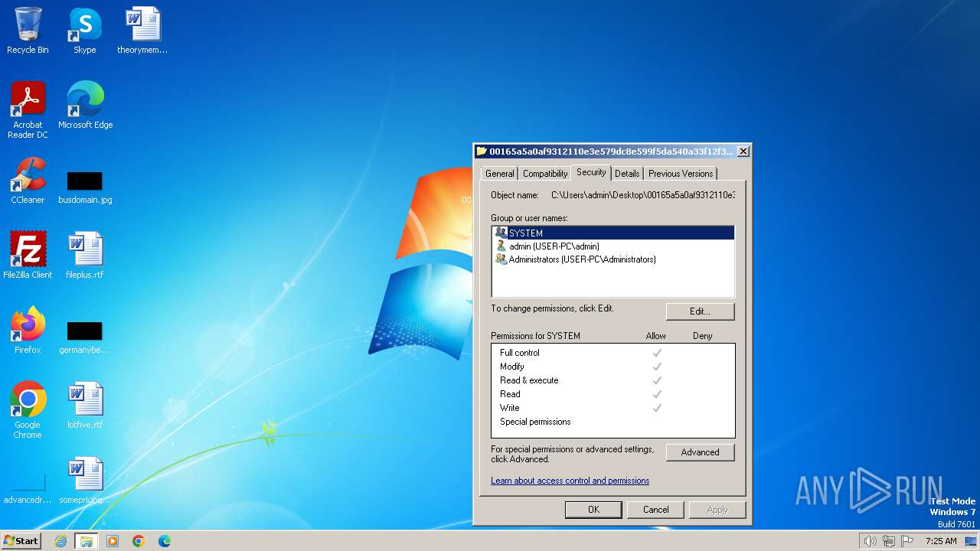Select the Microsoft Edge desktop shortcut
The width and height of the screenshot is (980, 551).
point(85,106)
